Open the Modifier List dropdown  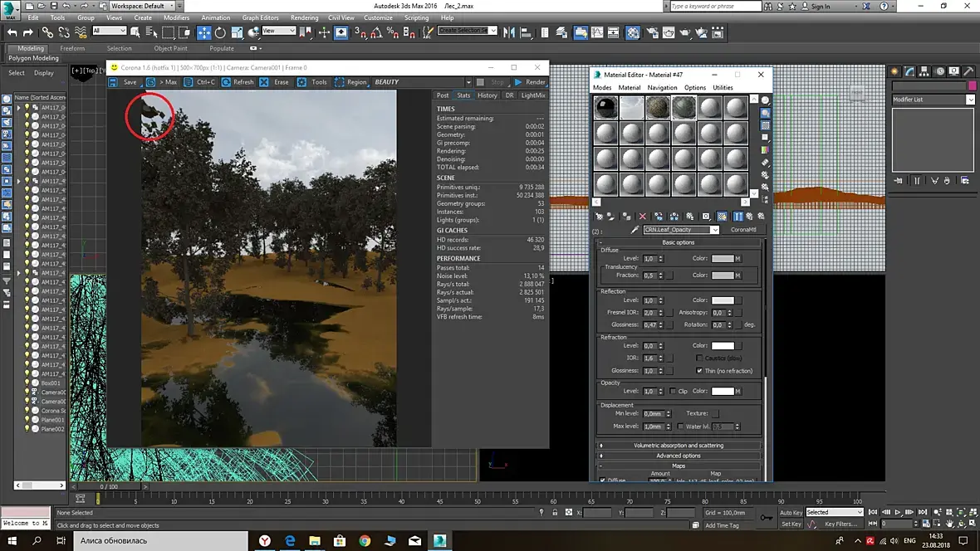point(970,100)
